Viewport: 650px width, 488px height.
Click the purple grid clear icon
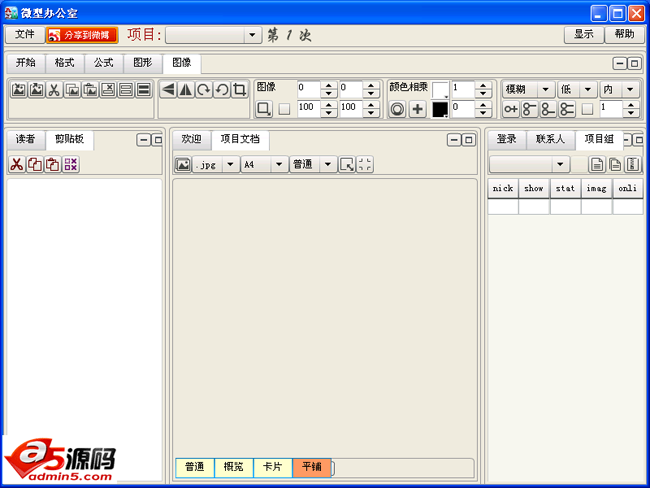coord(71,164)
